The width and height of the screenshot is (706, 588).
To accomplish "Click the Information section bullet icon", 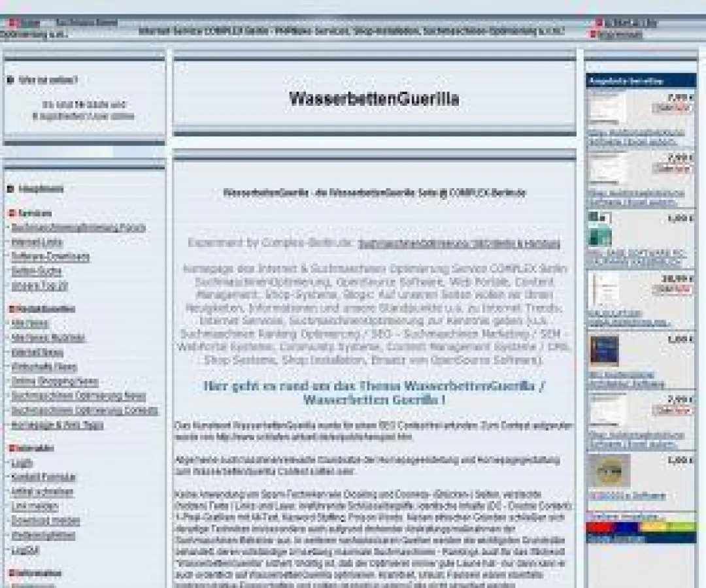I will point(10,574).
